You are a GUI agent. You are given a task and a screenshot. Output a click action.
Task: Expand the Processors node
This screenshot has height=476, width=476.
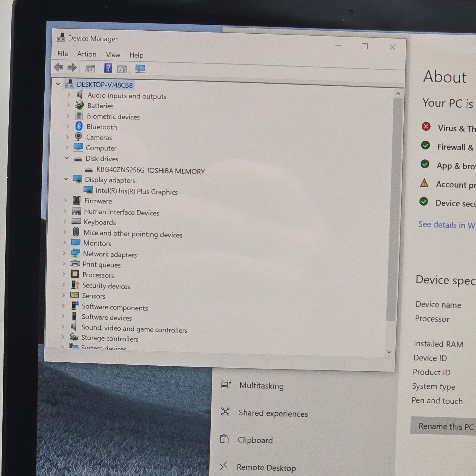(64, 274)
